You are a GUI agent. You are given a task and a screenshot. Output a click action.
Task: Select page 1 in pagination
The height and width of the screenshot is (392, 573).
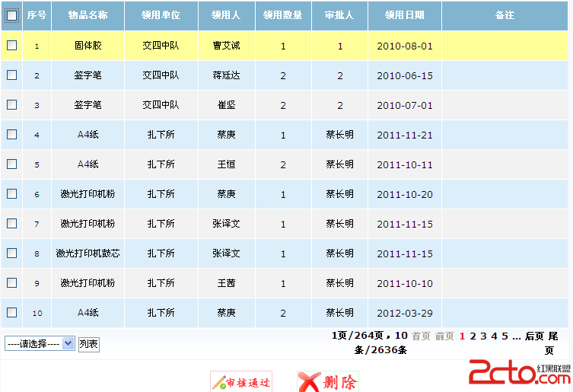tap(462, 336)
